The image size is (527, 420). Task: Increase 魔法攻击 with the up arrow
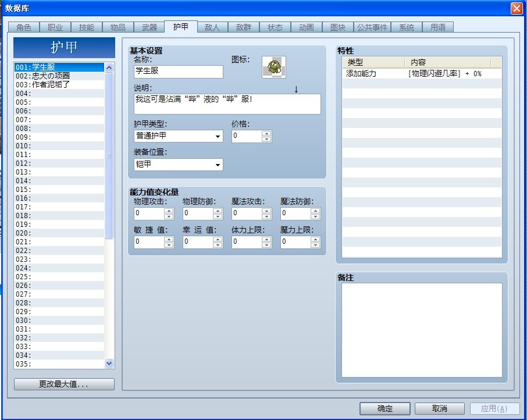click(266, 211)
